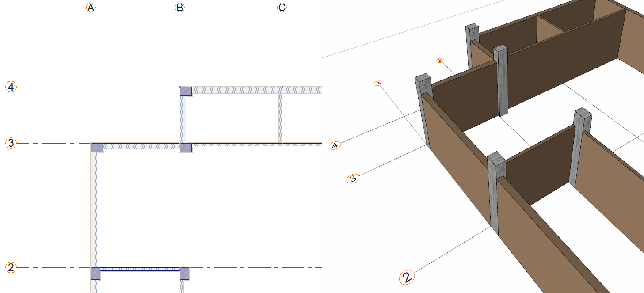Click grid marker 3 in 3D view

[353, 179]
